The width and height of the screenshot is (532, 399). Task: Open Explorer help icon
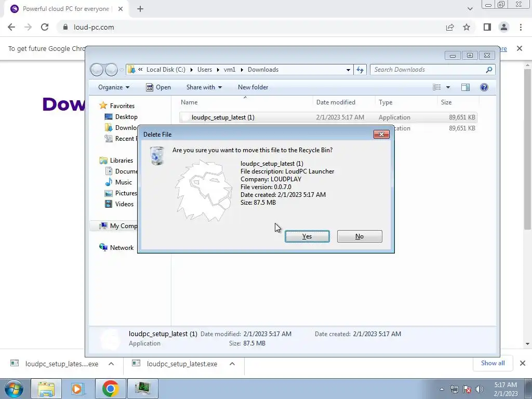(484, 87)
